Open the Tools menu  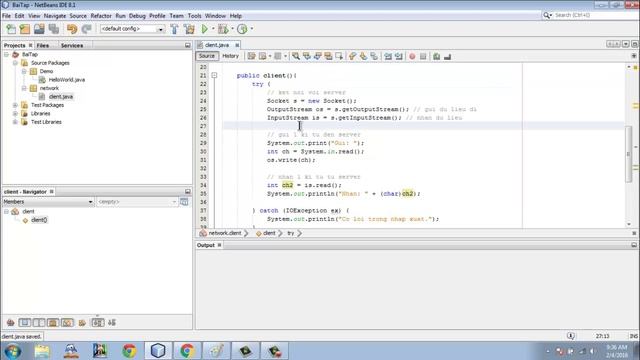[194, 16]
